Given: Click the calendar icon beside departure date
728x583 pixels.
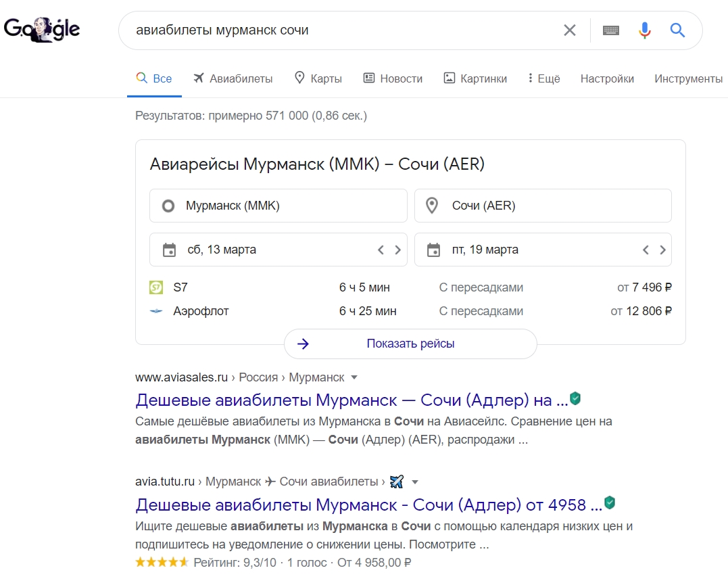Looking at the screenshot, I should click(x=168, y=250).
